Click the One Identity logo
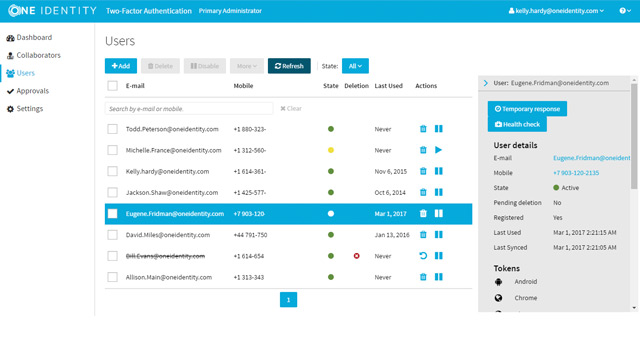Screen dimensions: 640x360 click(52, 11)
